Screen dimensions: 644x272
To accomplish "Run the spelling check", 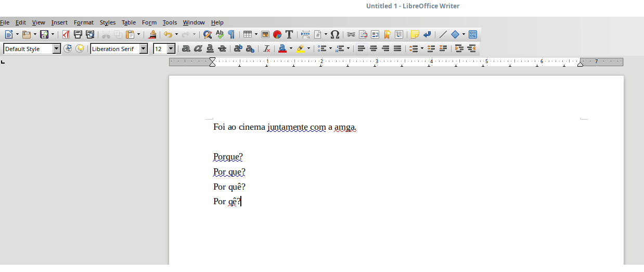I will (220, 34).
